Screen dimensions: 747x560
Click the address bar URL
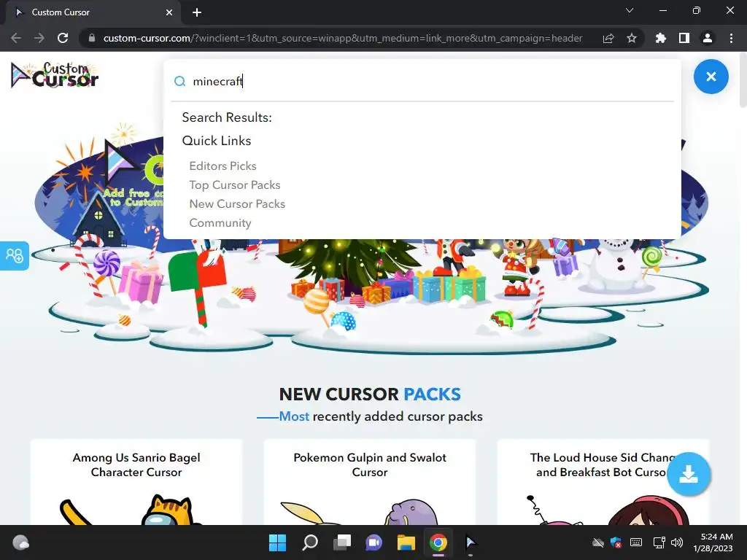tap(343, 38)
